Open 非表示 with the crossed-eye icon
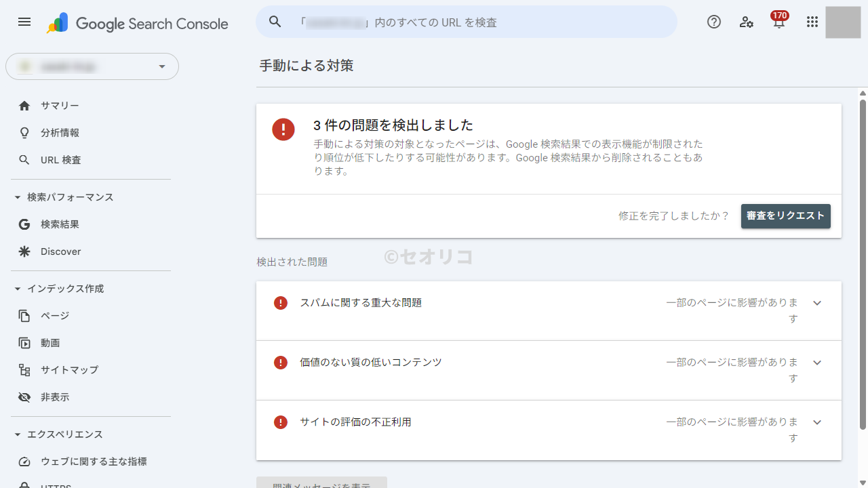Viewport: 868px width, 488px height. (24, 397)
